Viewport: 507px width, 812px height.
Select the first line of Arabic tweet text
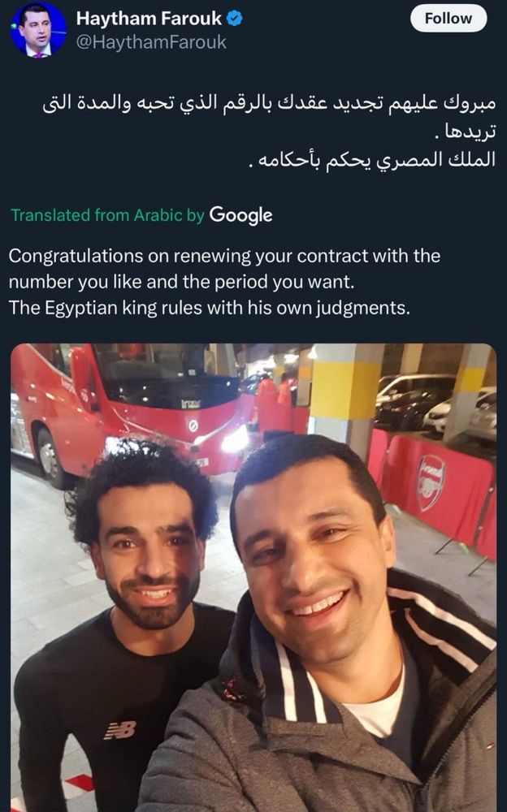click(269, 103)
